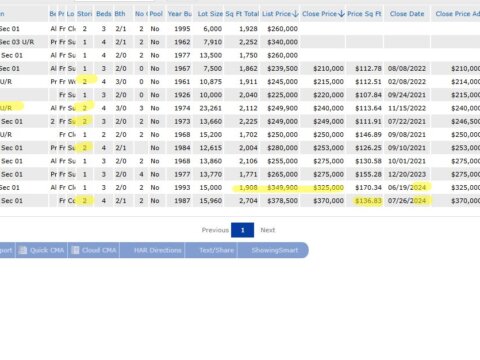Image resolution: width=480 pixels, height=360 pixels.
Task: Click the Quick CMA document icon
Action: point(23,250)
